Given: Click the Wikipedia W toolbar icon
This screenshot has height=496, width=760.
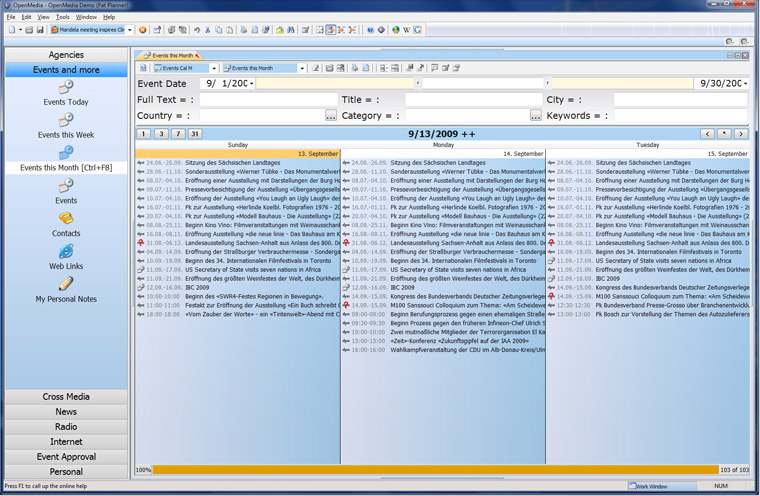Looking at the screenshot, I should click(405, 30).
